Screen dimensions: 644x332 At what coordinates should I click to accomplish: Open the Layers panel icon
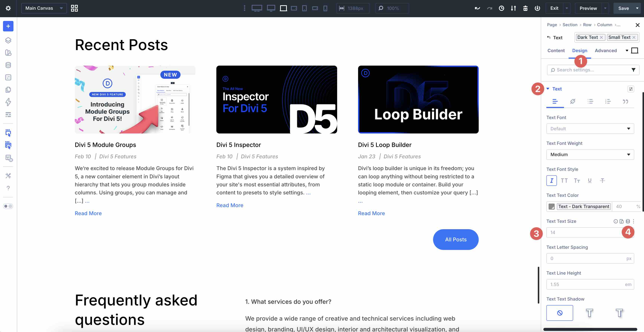tap(8, 40)
